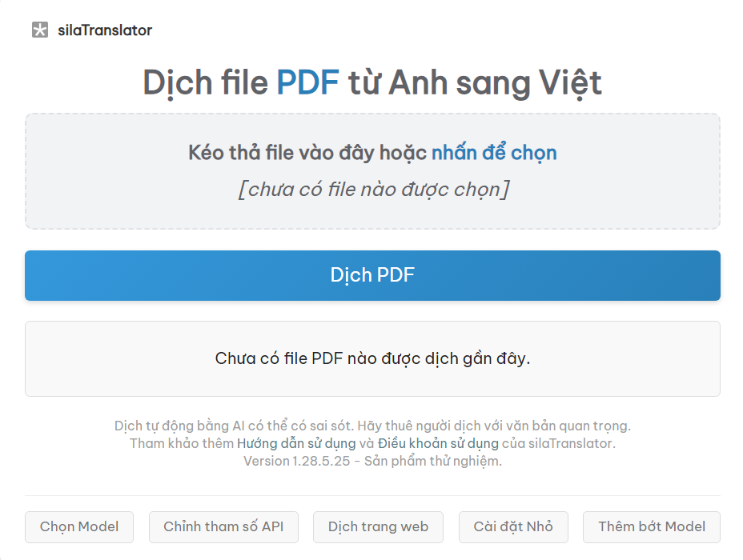Screen dimensions: 743x560
Task: Click the "Thêm bớt Model" button
Action: 652,527
